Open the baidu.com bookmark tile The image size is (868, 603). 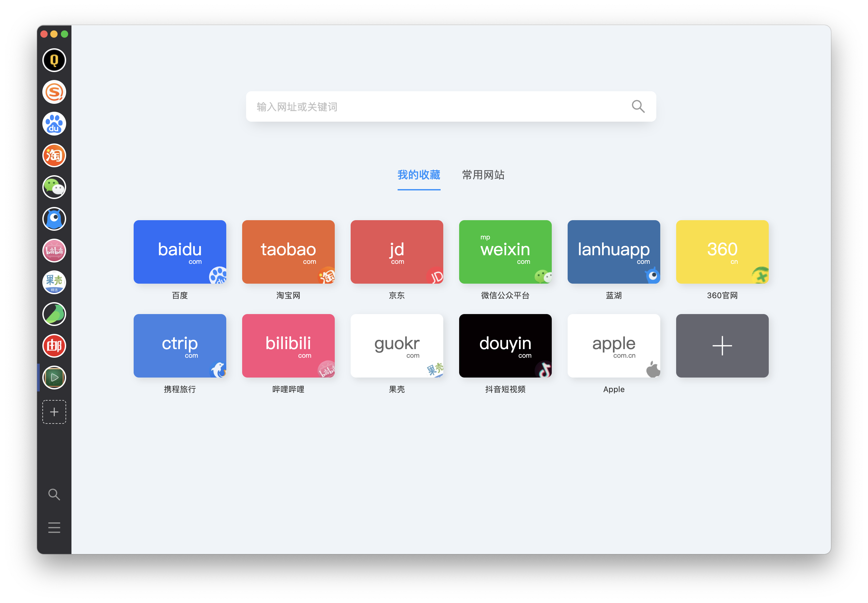click(x=180, y=252)
